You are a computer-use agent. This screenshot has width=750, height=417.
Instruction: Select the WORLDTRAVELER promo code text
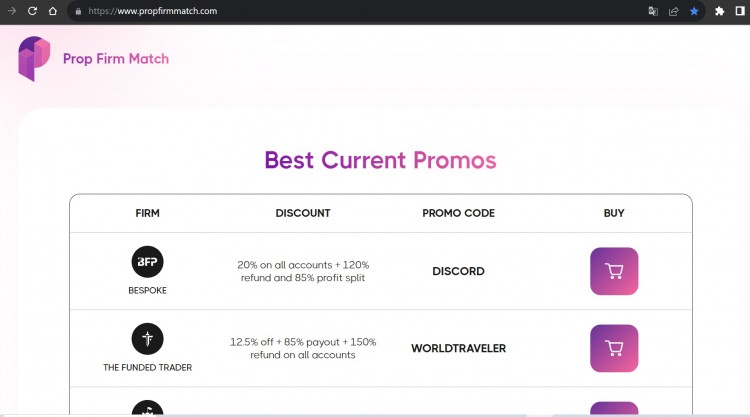tap(458, 348)
